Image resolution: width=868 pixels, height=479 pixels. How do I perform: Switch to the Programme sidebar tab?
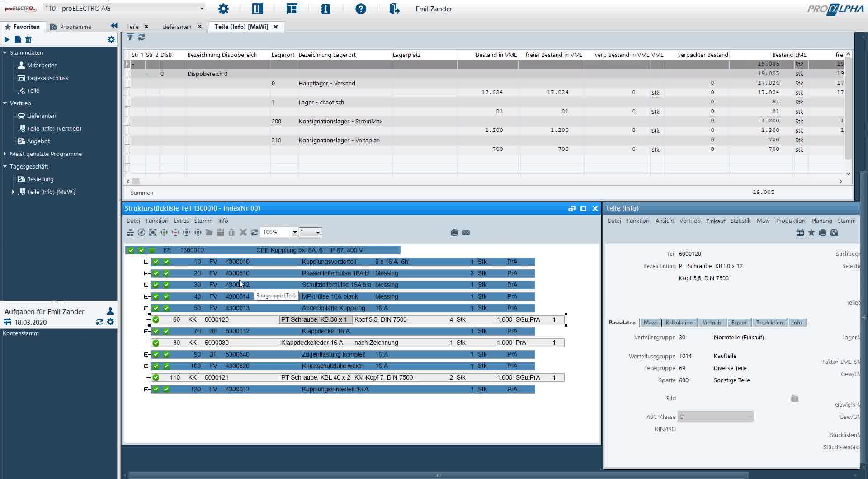coord(71,27)
